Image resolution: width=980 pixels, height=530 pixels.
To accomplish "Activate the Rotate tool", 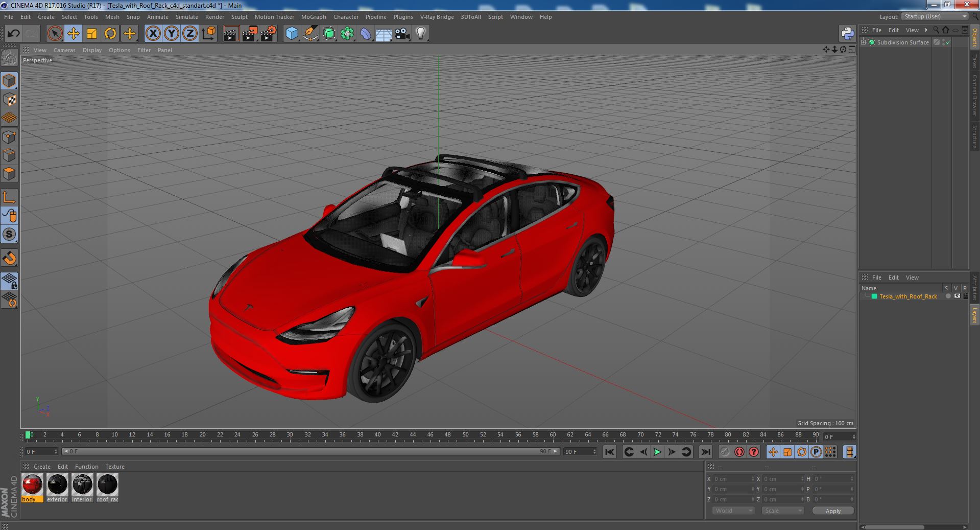I will [110, 34].
